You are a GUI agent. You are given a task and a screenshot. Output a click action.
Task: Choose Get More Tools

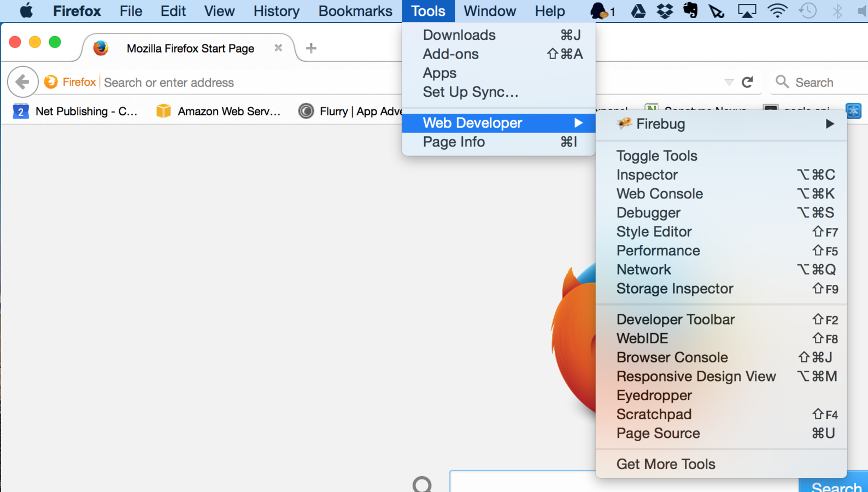[721, 464]
